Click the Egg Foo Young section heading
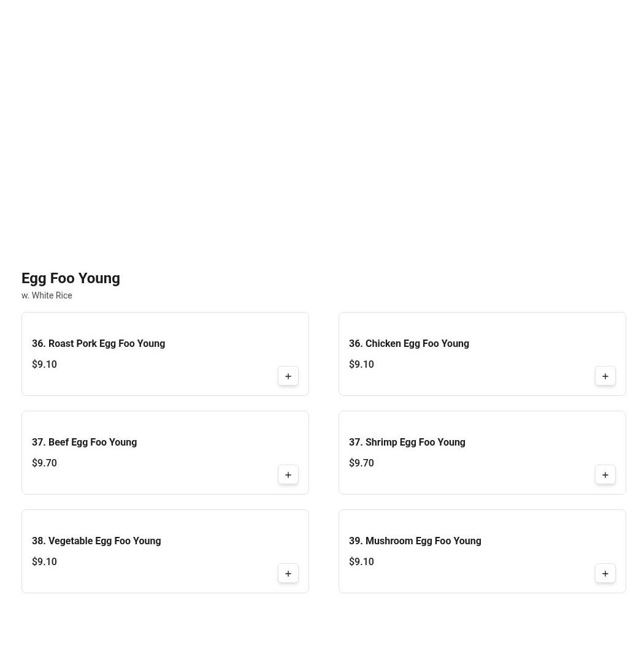644x665 pixels. tap(71, 278)
